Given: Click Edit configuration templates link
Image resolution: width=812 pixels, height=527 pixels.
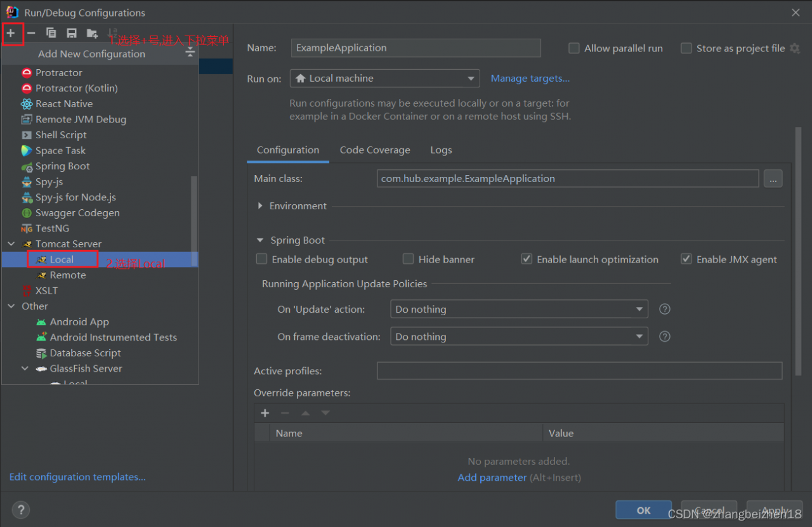Looking at the screenshot, I should [x=77, y=477].
